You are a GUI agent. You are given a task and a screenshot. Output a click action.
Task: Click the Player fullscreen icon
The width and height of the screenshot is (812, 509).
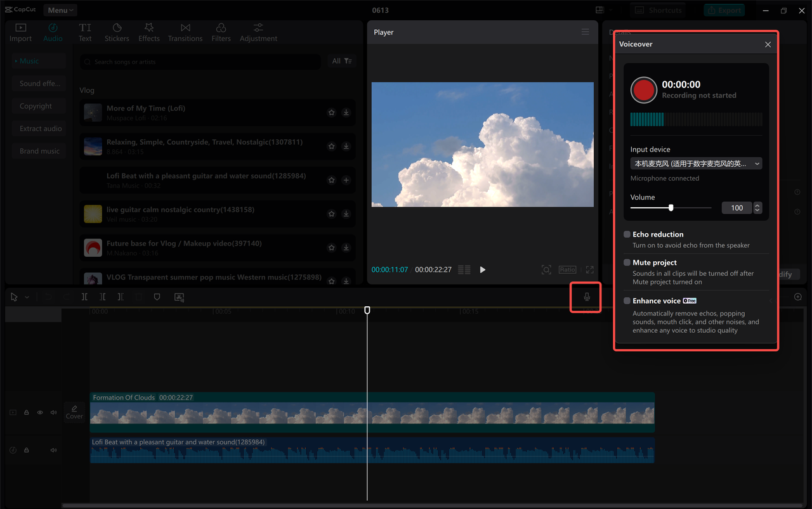(x=589, y=269)
